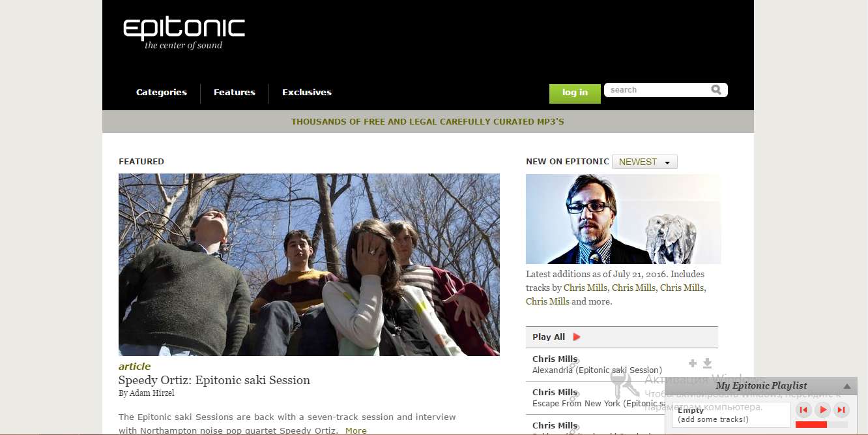Open the Chris Mills thumbnail image
Viewport: 868px width, 435px height.
pyautogui.click(x=623, y=219)
